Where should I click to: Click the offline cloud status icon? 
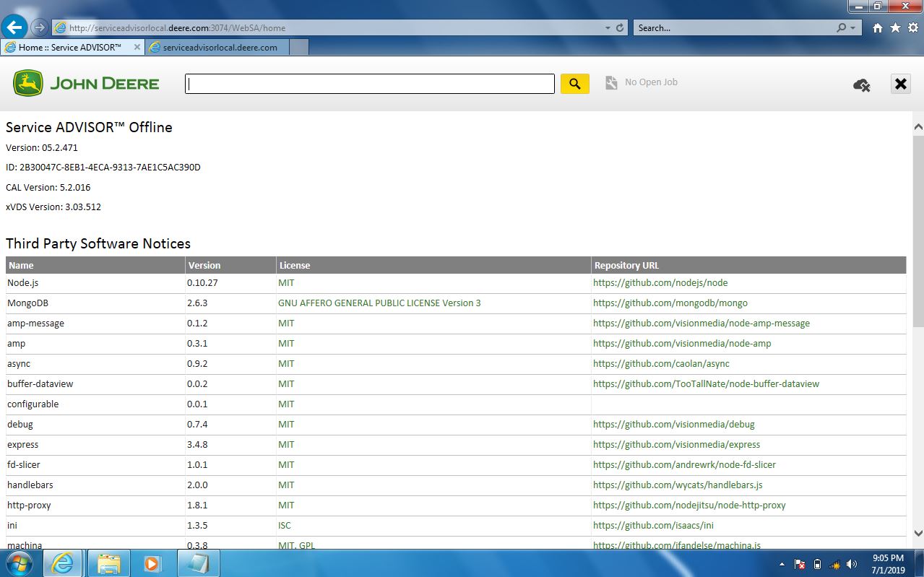pyautogui.click(x=861, y=85)
